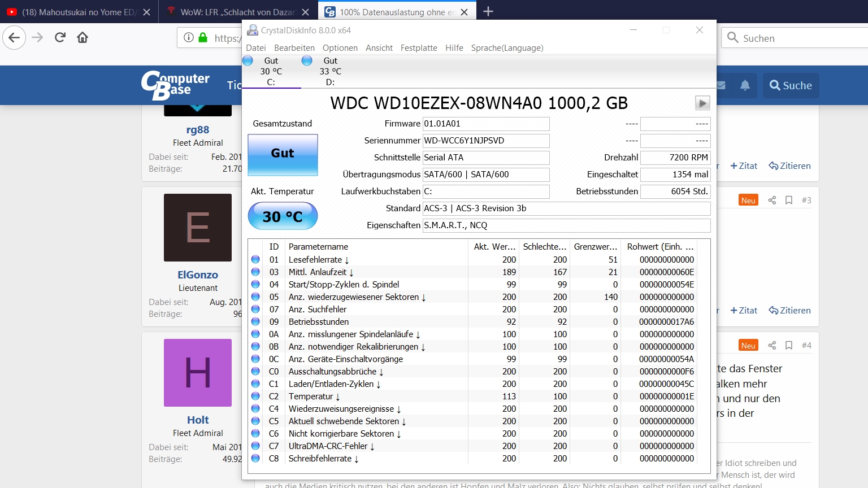Image resolution: width=868 pixels, height=488 pixels.
Task: Click the ID column header
Action: pos(274,247)
